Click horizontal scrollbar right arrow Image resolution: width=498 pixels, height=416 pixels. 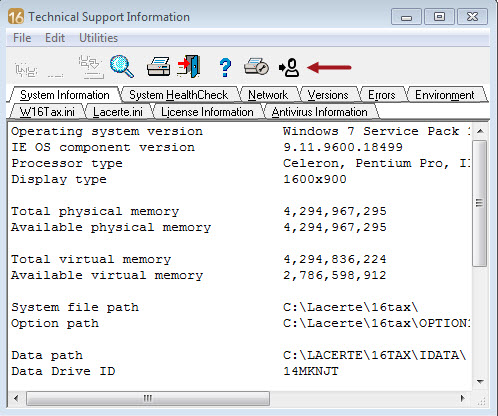click(x=463, y=398)
